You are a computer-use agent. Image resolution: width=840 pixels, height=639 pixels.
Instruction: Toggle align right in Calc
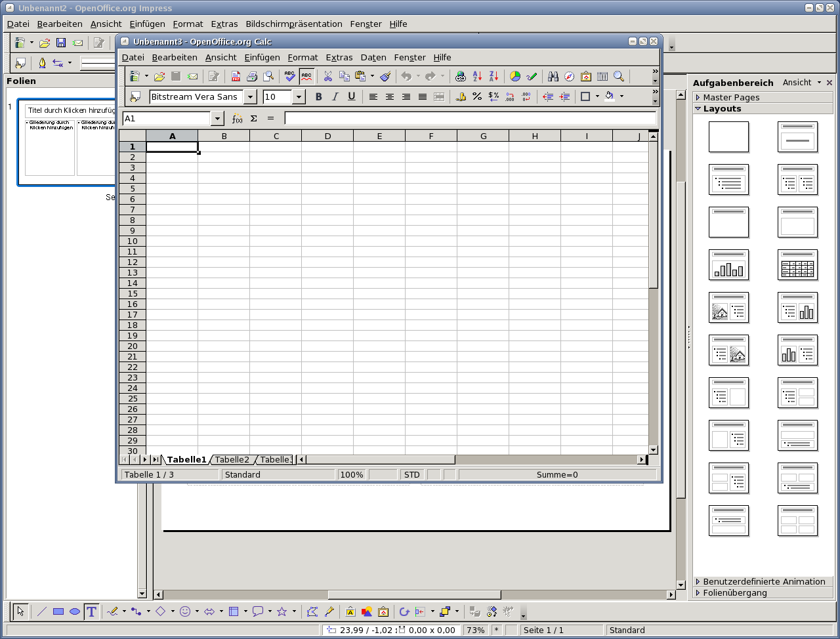tap(406, 96)
